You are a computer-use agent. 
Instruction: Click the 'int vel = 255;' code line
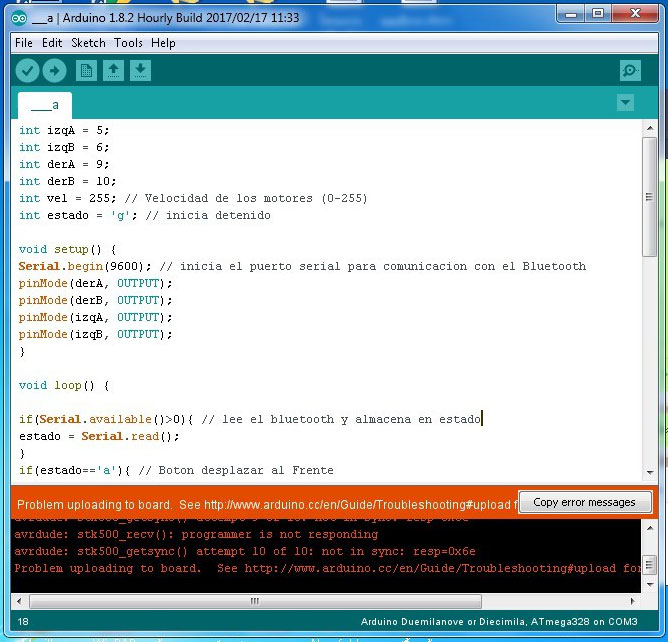(193, 199)
